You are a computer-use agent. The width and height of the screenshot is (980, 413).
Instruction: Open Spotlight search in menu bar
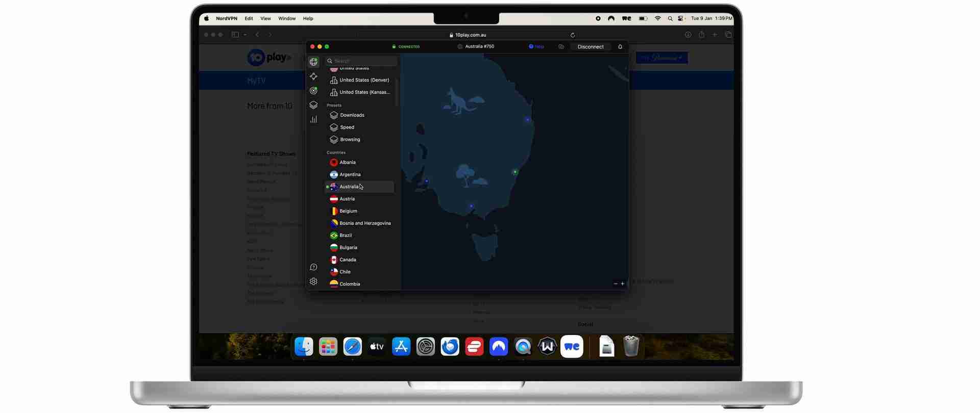click(x=670, y=18)
